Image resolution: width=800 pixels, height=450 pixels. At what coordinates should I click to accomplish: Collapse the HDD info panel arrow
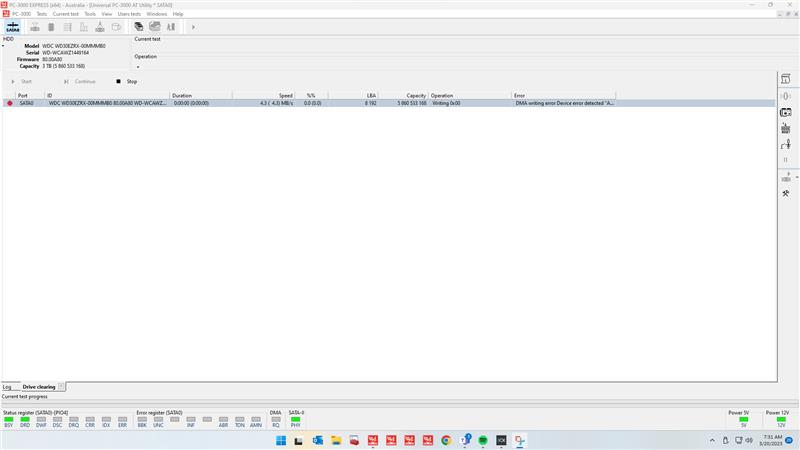click(3, 46)
